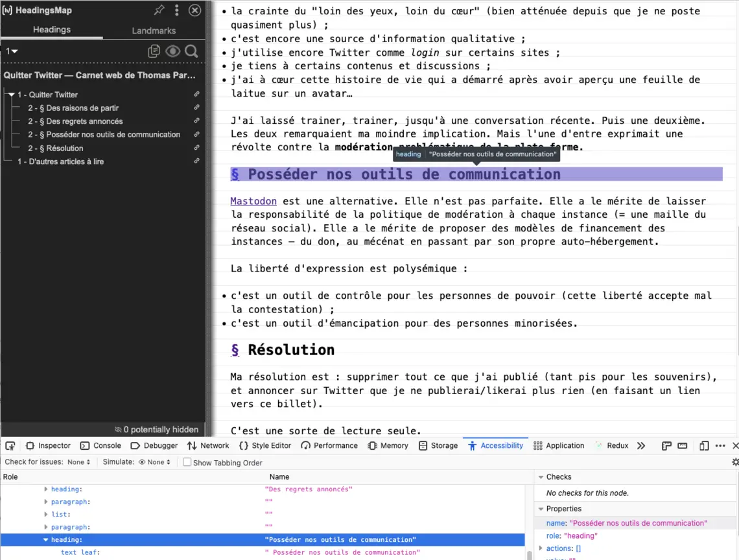Pin the HeadingsMap panel
The width and height of the screenshot is (739, 560).
tap(159, 10)
